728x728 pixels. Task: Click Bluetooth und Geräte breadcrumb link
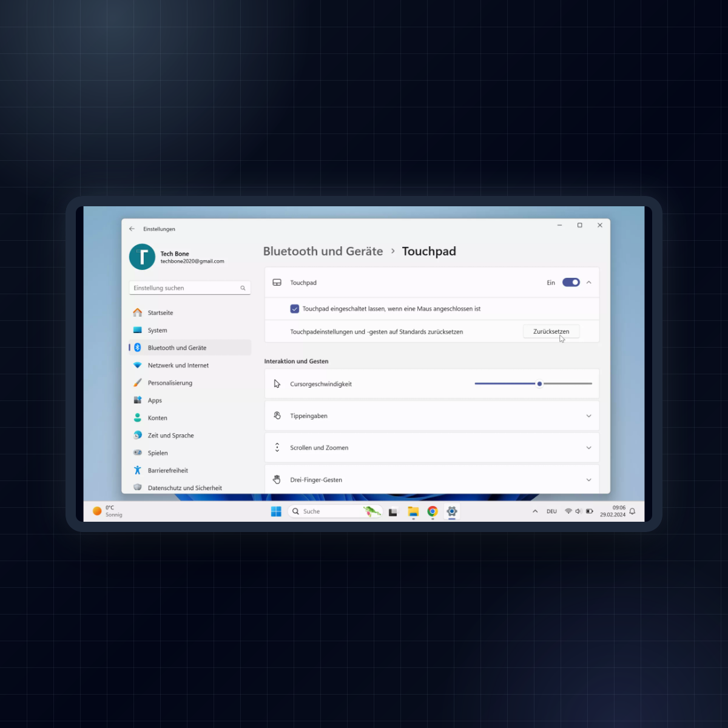coord(323,251)
